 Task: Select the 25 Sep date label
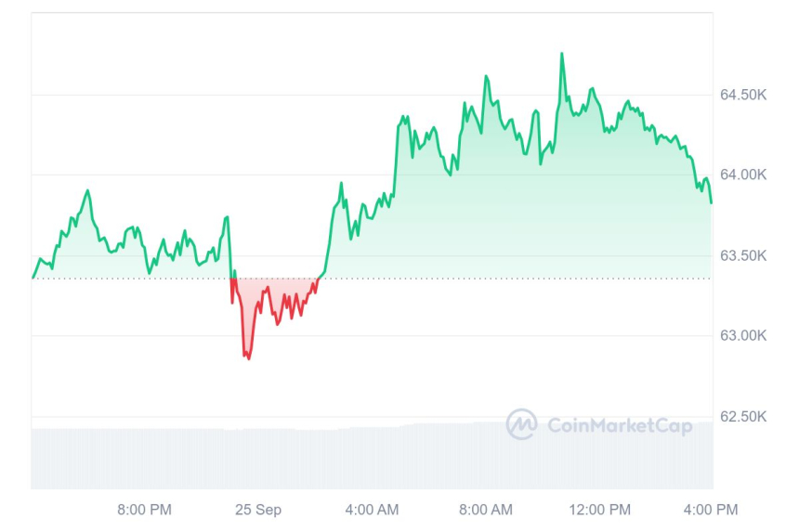[x=258, y=510]
